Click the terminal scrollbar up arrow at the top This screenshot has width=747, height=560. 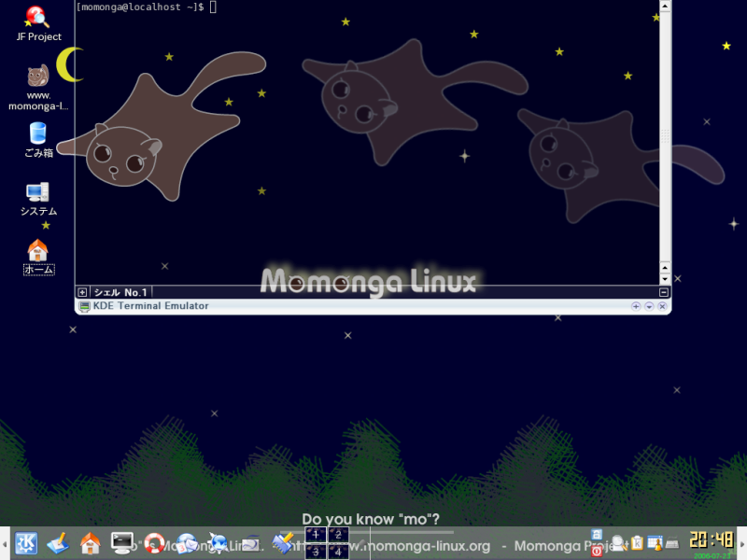pyautogui.click(x=665, y=6)
